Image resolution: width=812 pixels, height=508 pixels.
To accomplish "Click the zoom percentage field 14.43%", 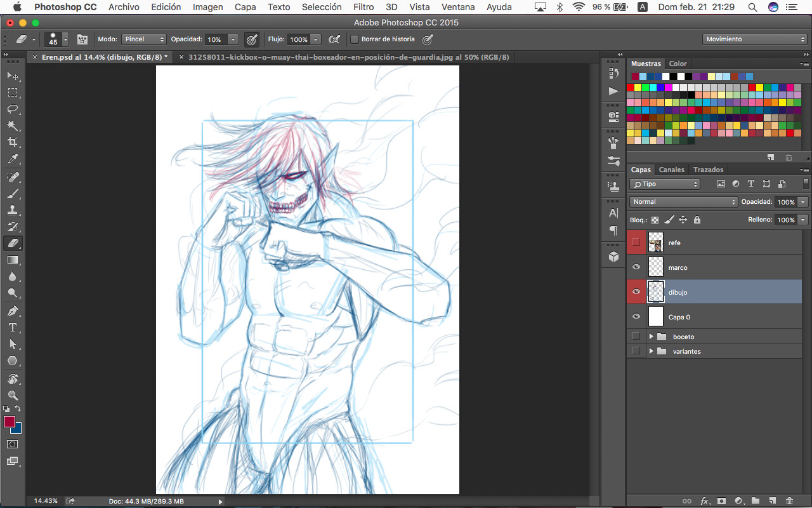I will pos(46,501).
